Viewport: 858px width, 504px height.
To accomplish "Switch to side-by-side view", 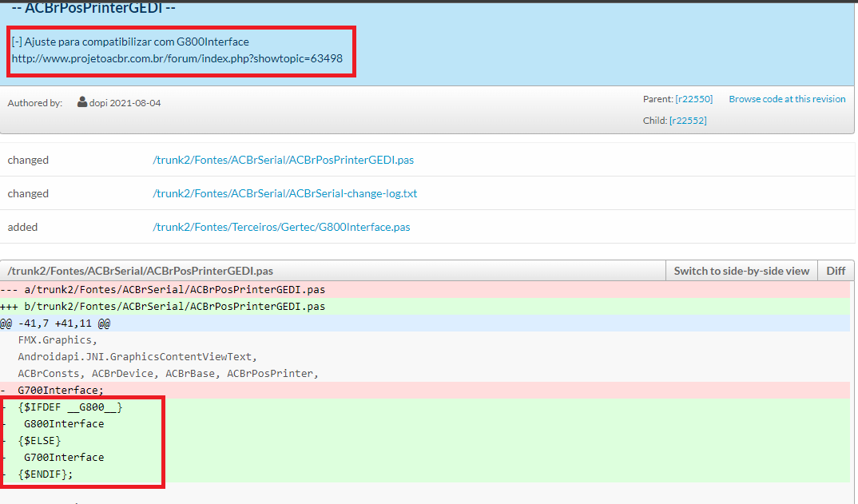I will 741,271.
